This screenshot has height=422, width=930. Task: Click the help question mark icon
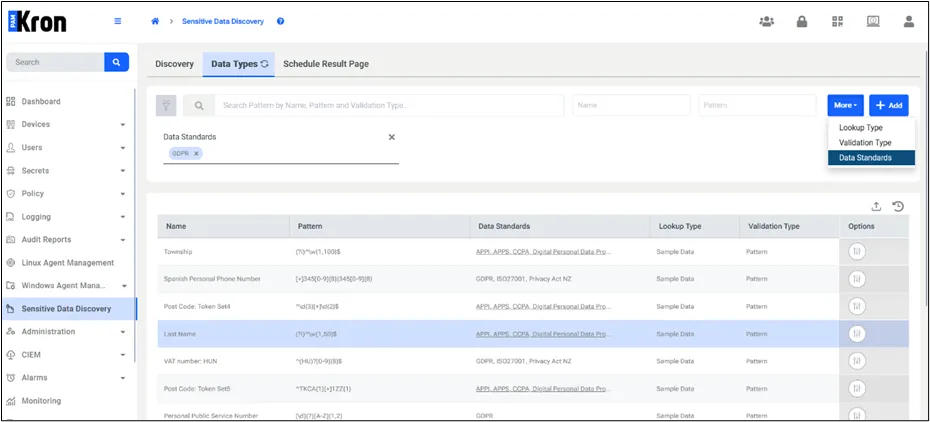coord(281,21)
